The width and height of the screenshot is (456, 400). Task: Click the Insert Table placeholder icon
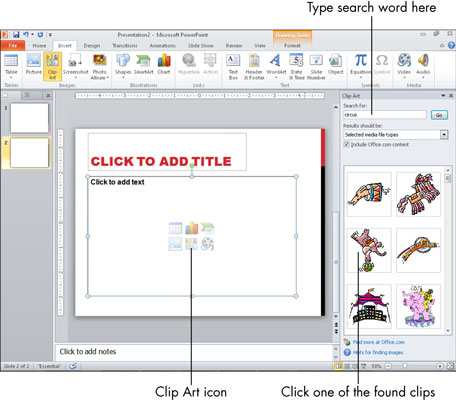tap(175, 228)
